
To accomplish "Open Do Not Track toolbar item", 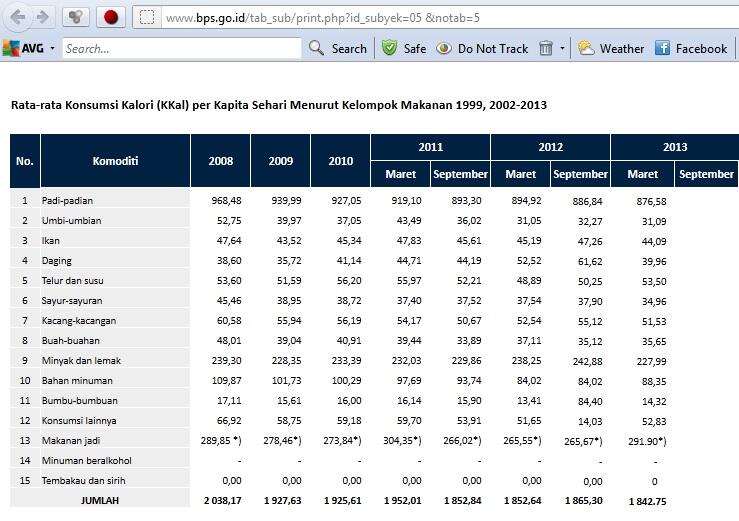I will tap(493, 49).
